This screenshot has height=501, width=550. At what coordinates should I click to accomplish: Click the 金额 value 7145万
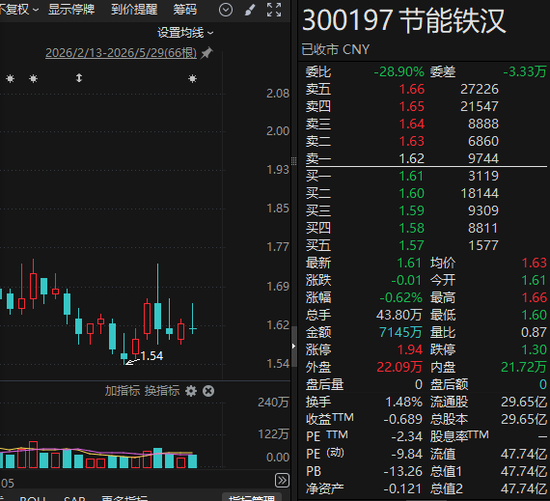401,333
